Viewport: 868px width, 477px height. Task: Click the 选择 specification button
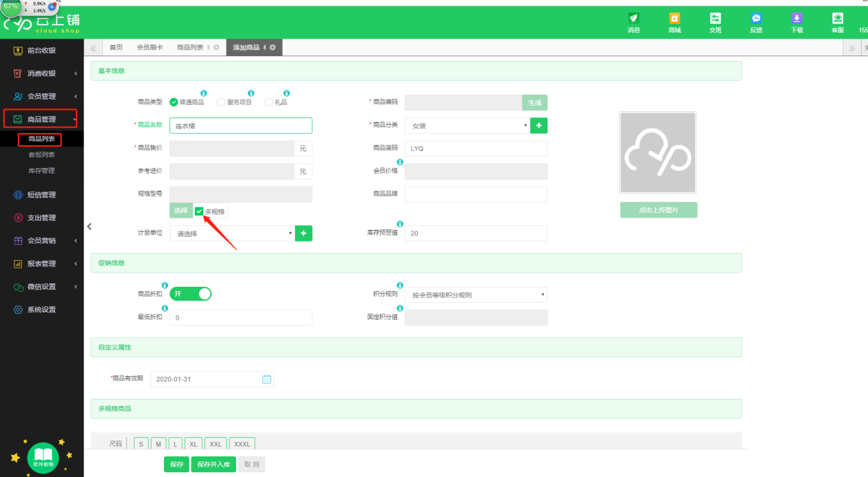(180, 211)
